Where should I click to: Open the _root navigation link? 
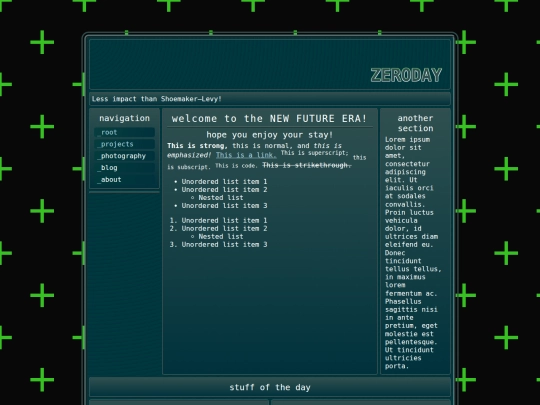pyautogui.click(x=124, y=132)
